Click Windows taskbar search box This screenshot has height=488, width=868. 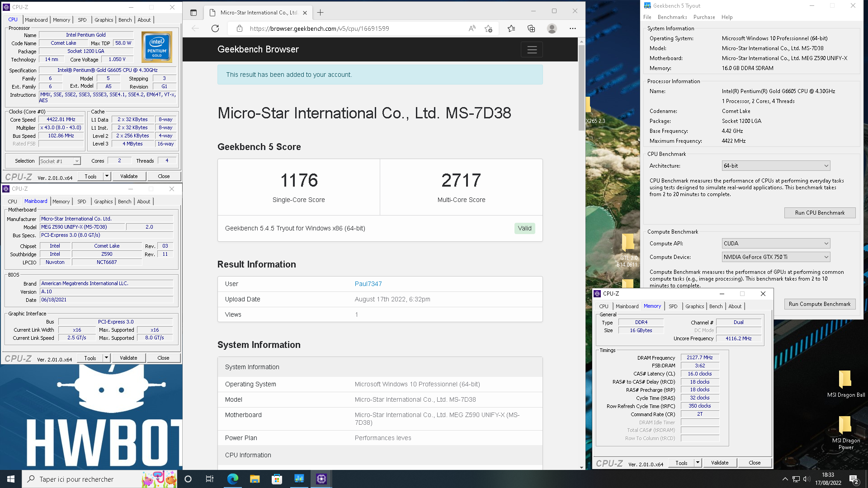click(99, 479)
